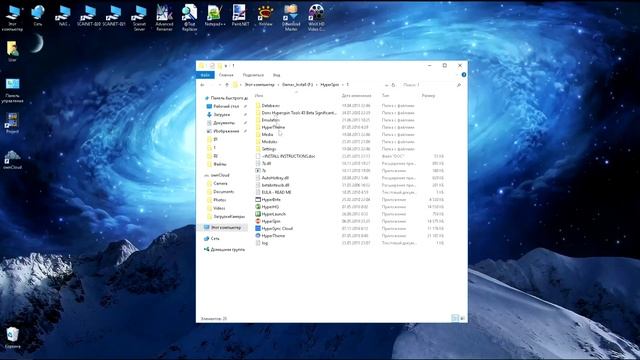Open the NAS desktop shortcut
Viewport: 640px width, 360px height.
point(63,16)
